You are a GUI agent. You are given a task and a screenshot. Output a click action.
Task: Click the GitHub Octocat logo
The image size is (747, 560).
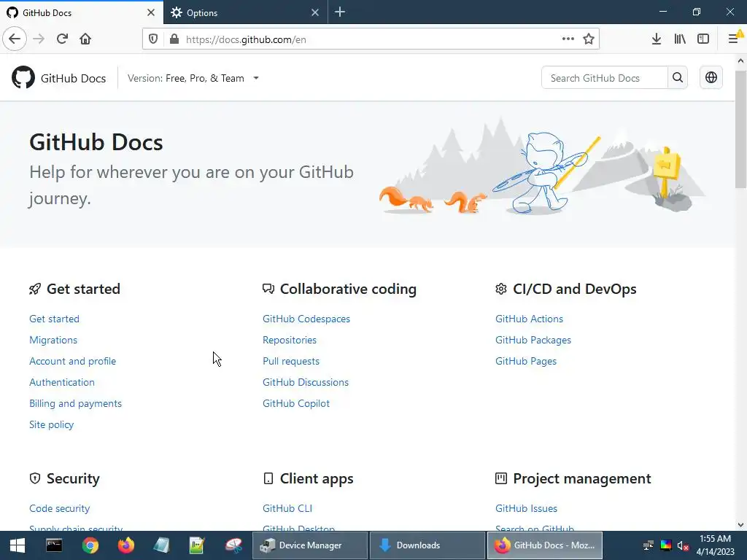point(23,77)
